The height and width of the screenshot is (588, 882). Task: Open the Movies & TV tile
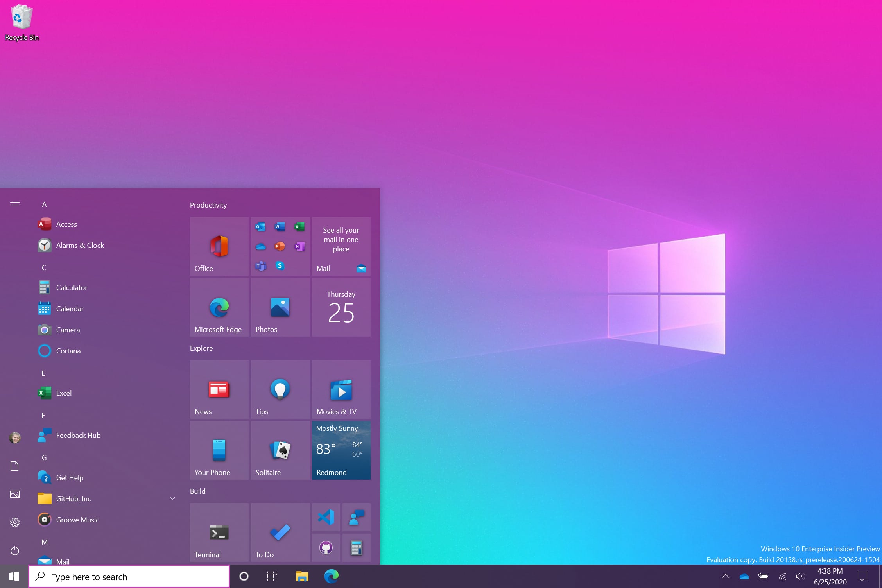tap(341, 388)
